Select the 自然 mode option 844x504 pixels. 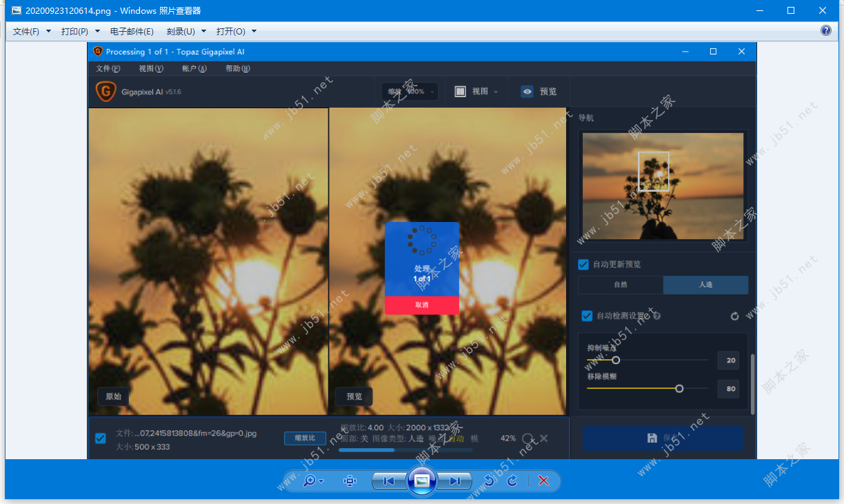pos(621,285)
